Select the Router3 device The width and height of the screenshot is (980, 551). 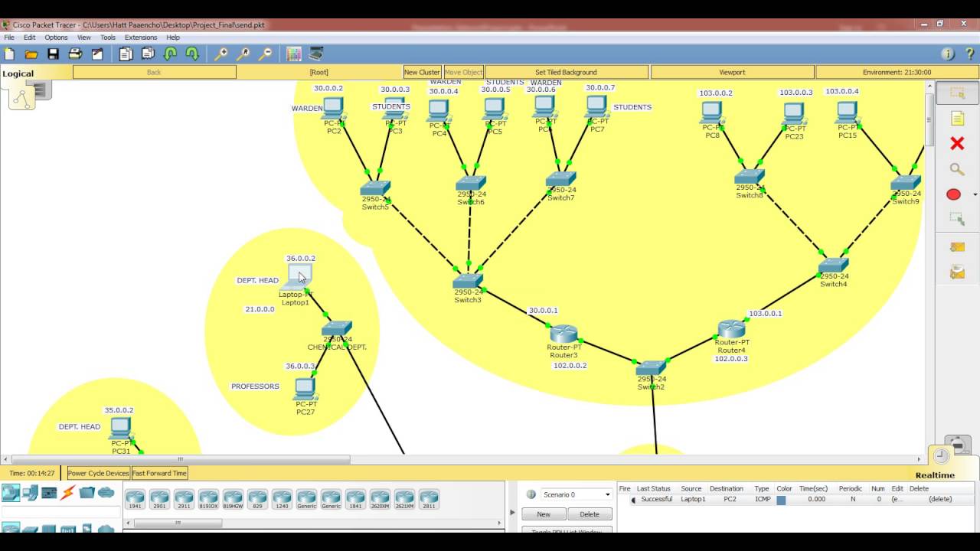563,334
